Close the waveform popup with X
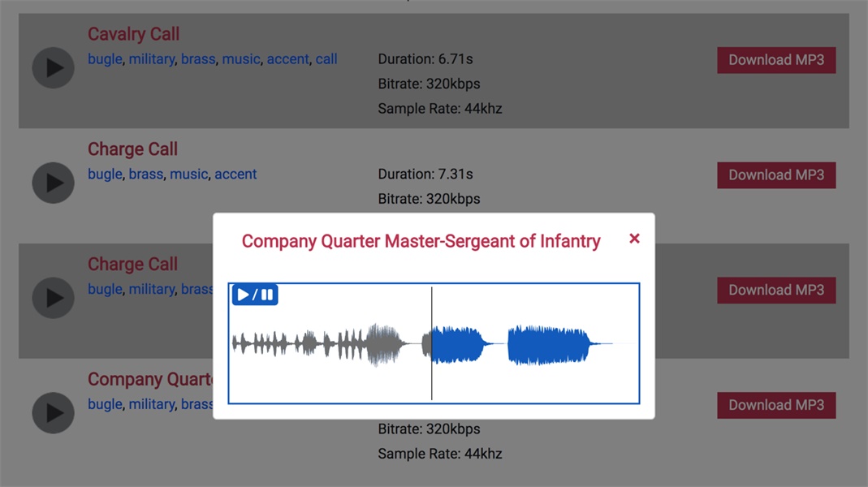The height and width of the screenshot is (487, 868). click(x=635, y=239)
